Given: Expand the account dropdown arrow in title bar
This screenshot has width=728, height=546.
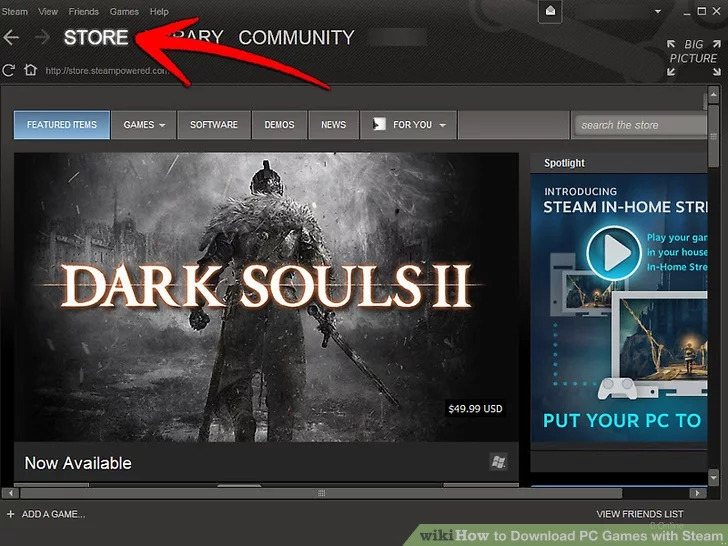Looking at the screenshot, I should pyautogui.click(x=657, y=12).
